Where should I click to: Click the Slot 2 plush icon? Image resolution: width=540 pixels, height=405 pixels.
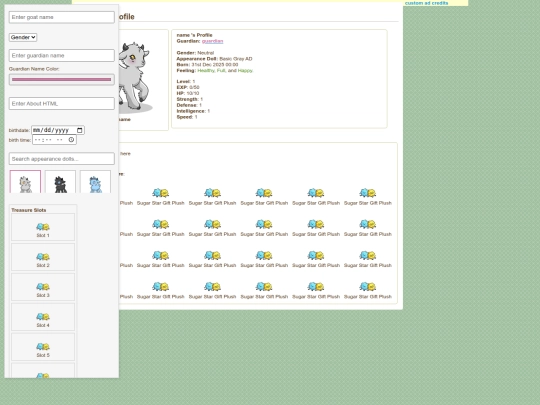(x=43, y=257)
